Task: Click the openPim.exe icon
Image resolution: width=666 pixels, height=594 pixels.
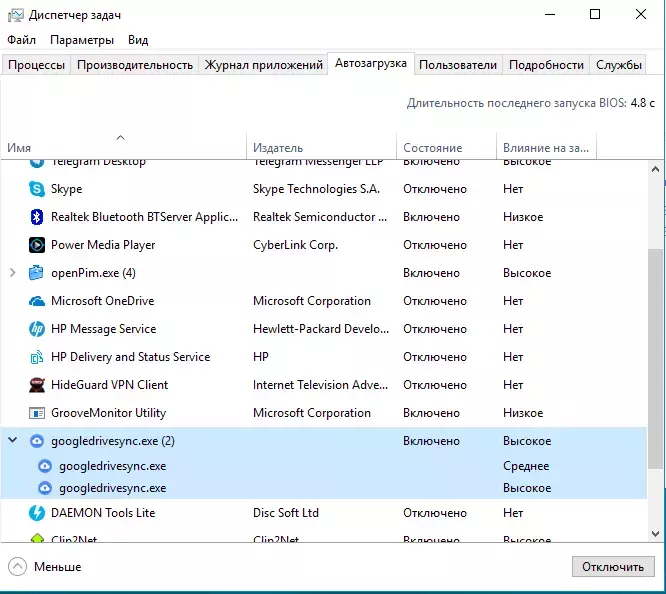Action: 37,273
